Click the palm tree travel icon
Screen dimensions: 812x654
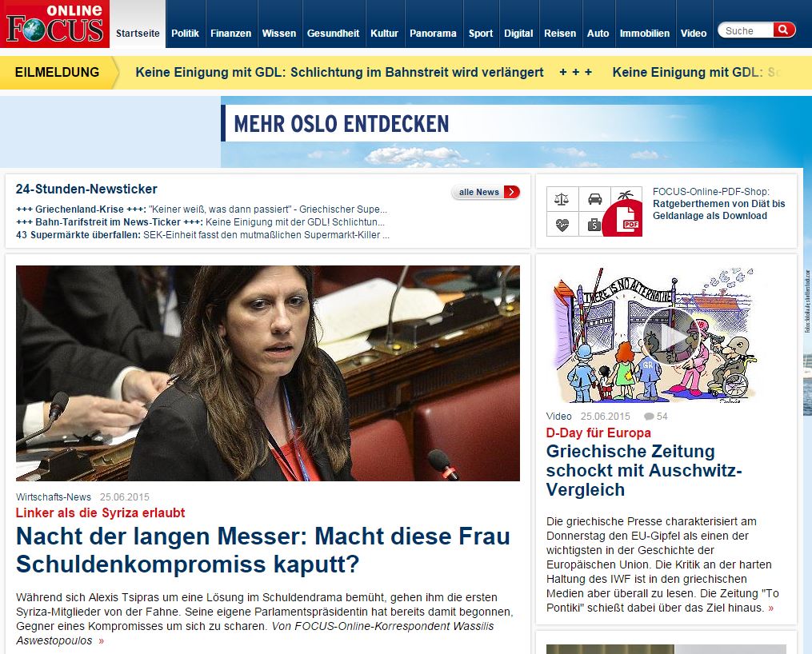pyautogui.click(x=626, y=195)
